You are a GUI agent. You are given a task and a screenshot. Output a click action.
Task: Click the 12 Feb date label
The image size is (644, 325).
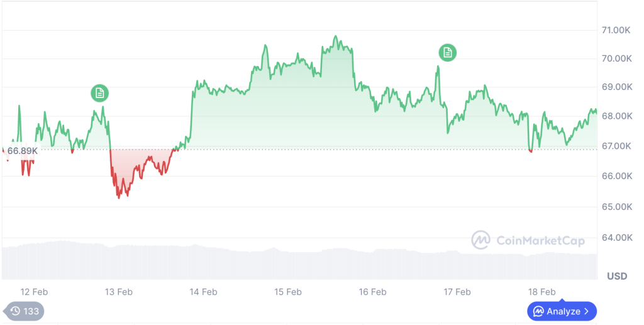point(34,292)
